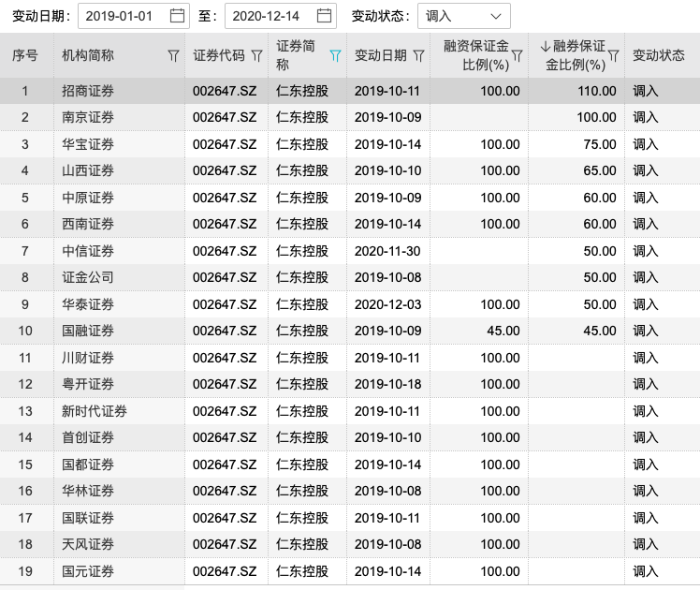Select row 国都证券
Image resolution: width=700 pixels, height=590 pixels.
pos(350,465)
